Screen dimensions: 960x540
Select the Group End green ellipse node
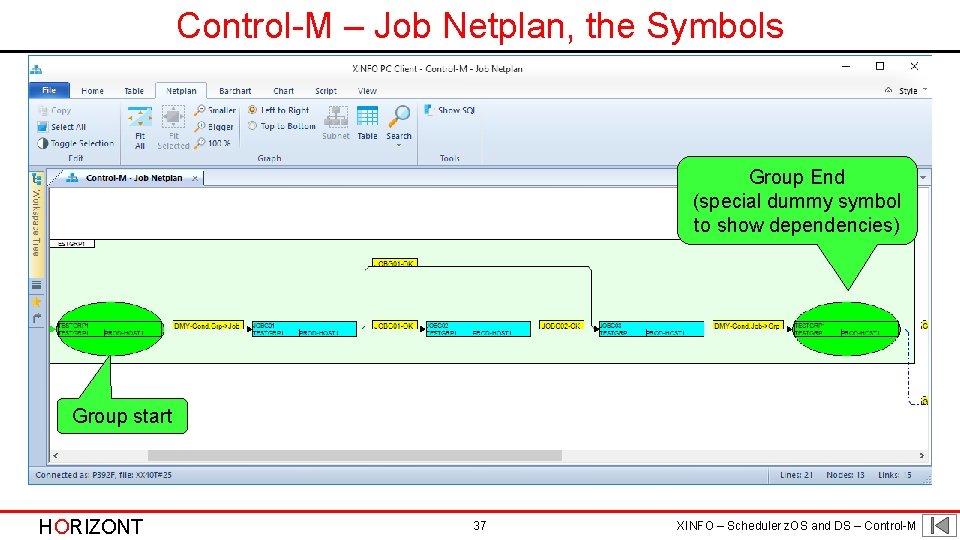click(x=847, y=329)
